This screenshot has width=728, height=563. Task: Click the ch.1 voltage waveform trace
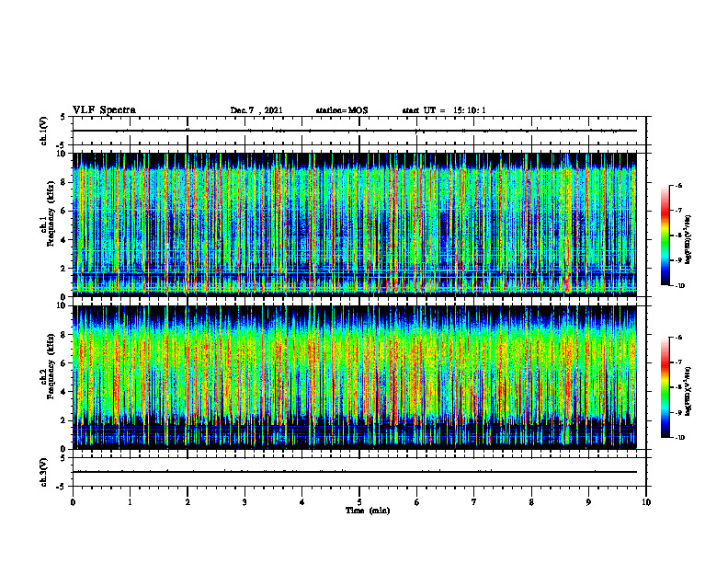point(354,131)
